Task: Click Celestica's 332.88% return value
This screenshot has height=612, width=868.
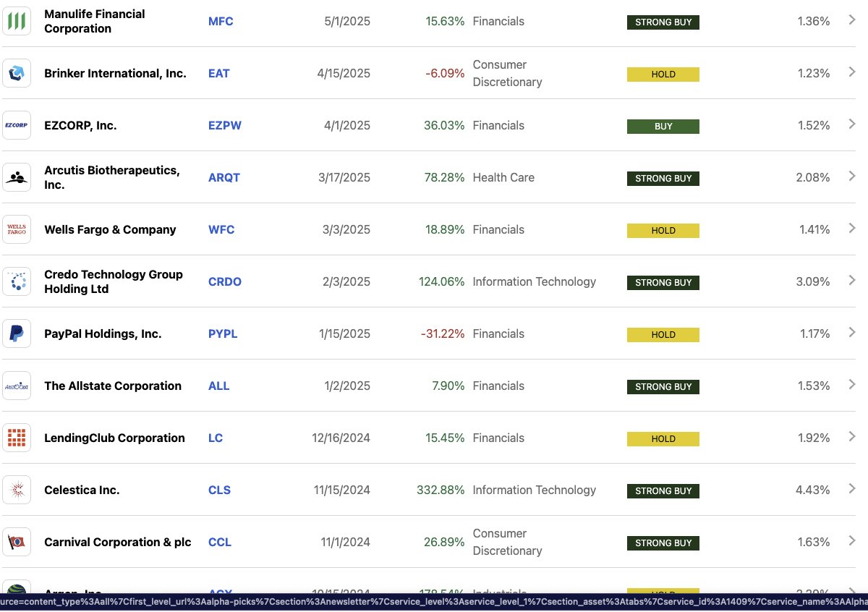Action: tap(441, 490)
